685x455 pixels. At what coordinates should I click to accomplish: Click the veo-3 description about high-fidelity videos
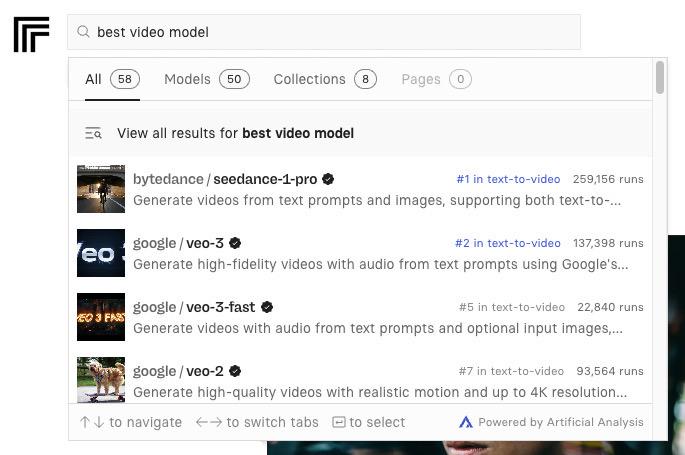[x=381, y=265]
